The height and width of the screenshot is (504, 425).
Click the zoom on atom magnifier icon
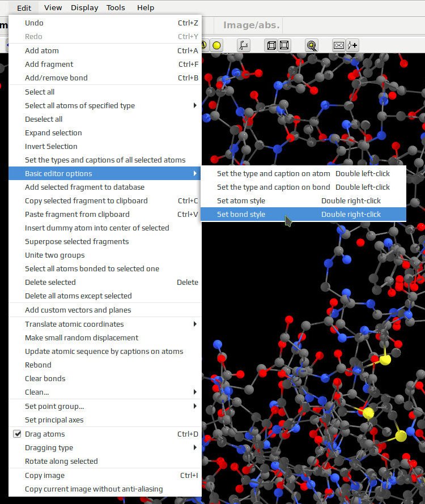click(x=311, y=45)
